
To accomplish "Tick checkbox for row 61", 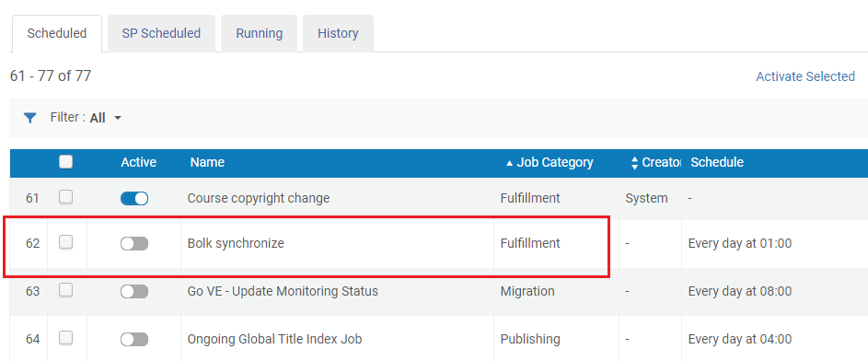I will click(66, 196).
